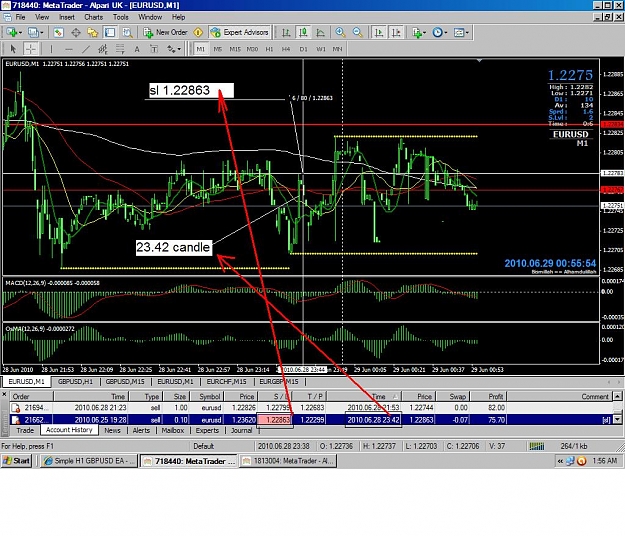Switch timeframe to M15
This screenshot has height=536, width=625.
pos(235,49)
